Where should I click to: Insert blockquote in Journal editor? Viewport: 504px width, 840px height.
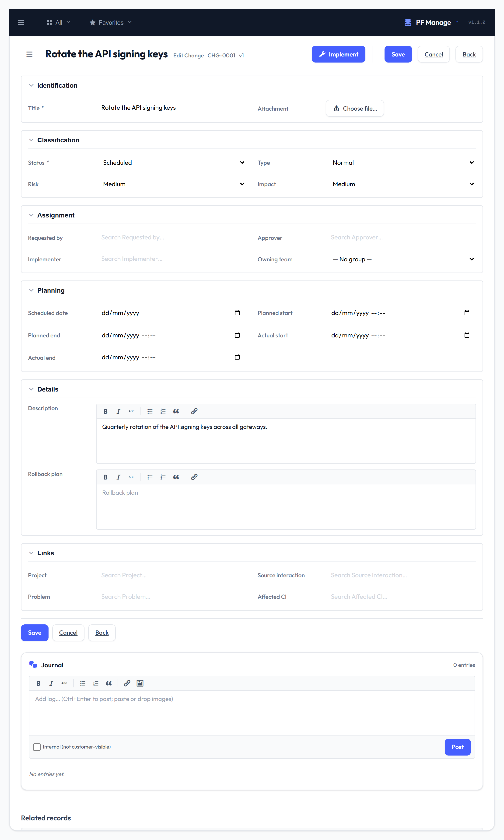pos(109,683)
